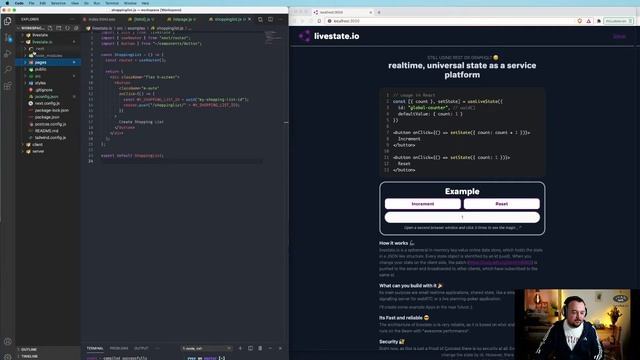Close the terminal panel with the X icon
The height and width of the screenshot is (360, 640).
[x=280, y=348]
